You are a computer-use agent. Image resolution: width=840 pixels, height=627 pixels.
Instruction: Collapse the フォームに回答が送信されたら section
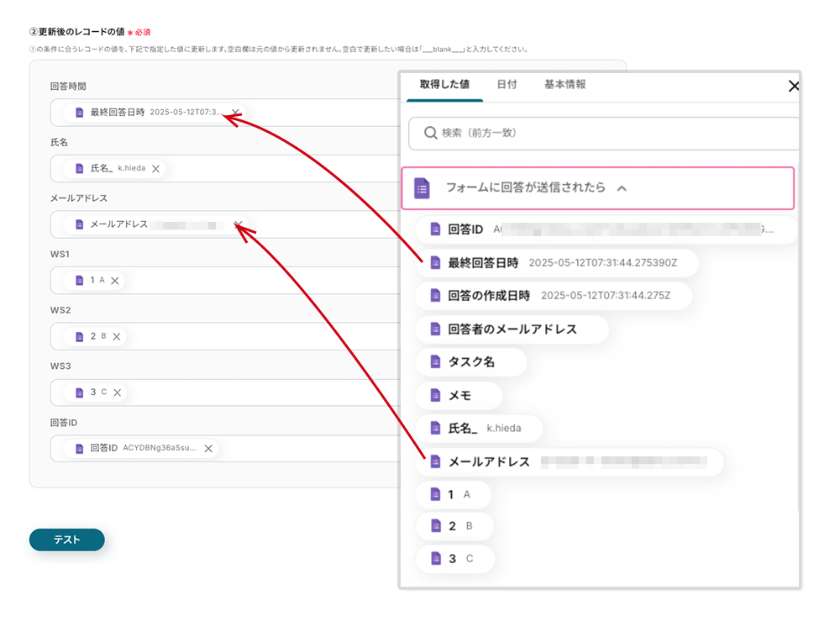point(622,188)
